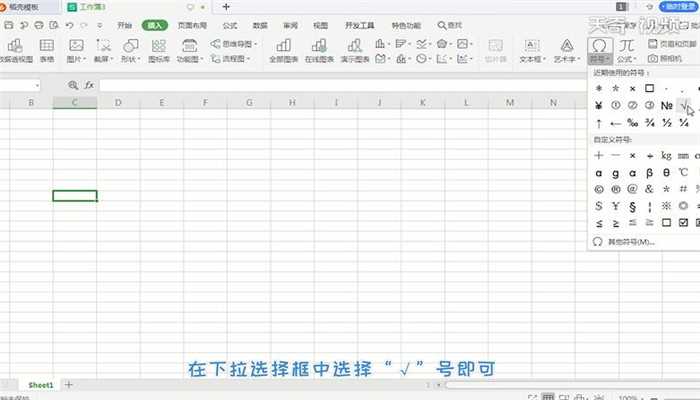Select column H header
This screenshot has width=700, height=400.
(x=292, y=103)
